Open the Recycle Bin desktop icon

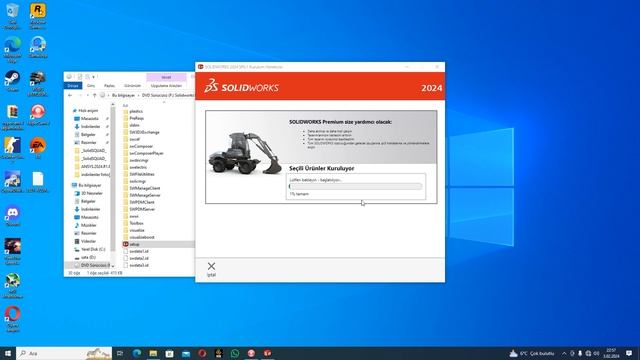[13, 16]
